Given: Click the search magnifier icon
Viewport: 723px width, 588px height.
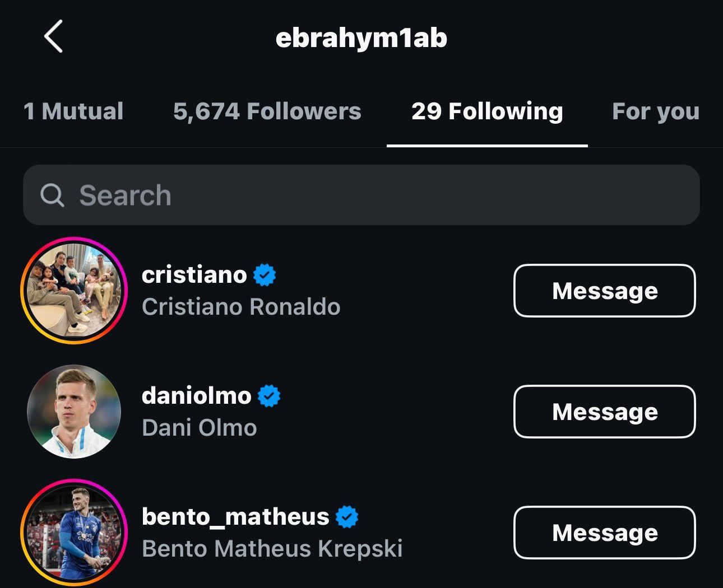Looking at the screenshot, I should point(52,195).
